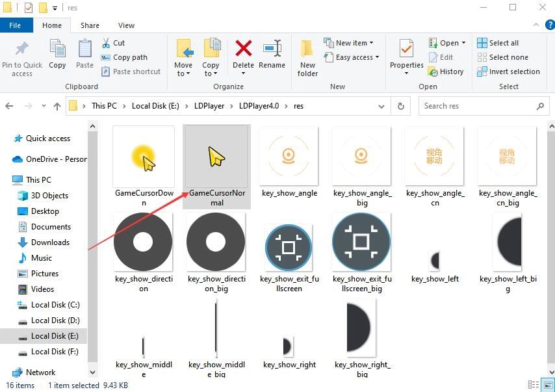This screenshot has height=392, width=555.
Task: Choose Copy path in Clipboard group
Action: 124,57
